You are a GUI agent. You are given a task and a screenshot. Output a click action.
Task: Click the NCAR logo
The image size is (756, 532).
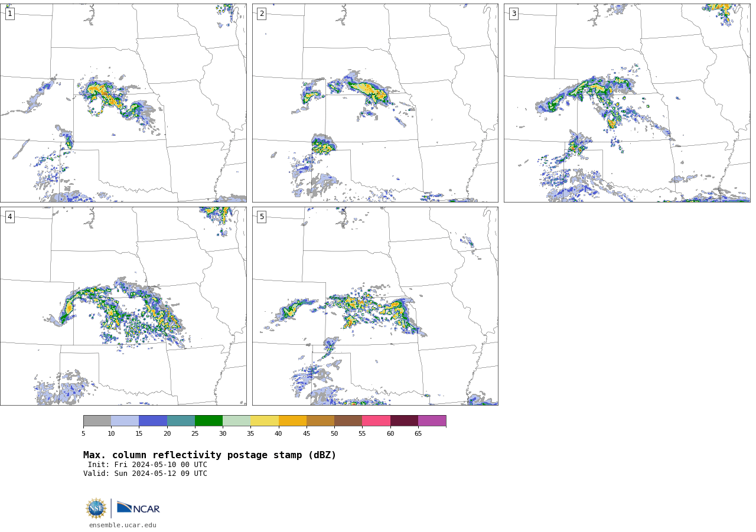138,508
